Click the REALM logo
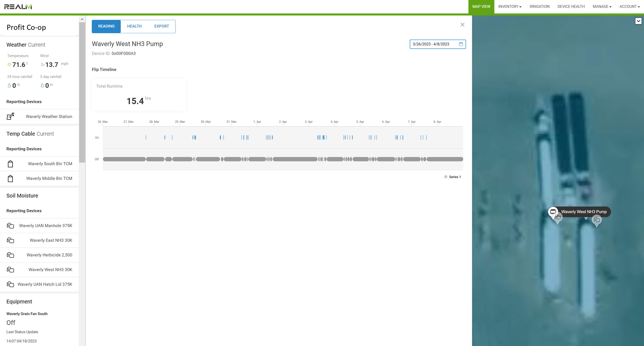 coord(18,7)
